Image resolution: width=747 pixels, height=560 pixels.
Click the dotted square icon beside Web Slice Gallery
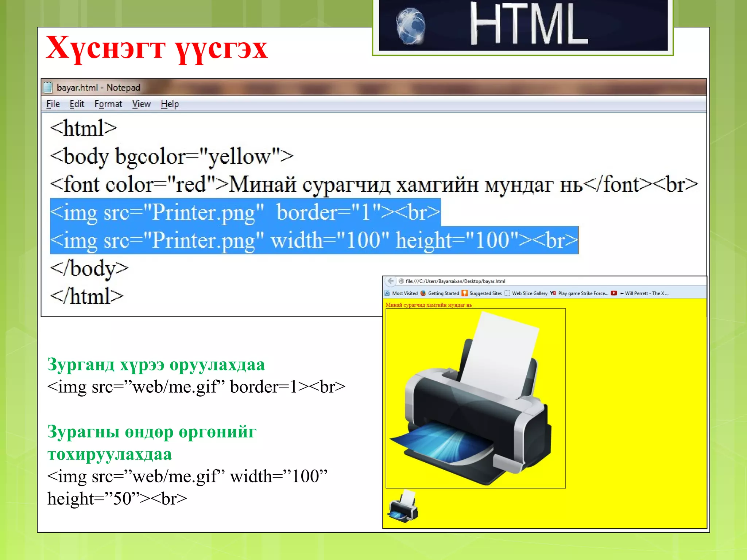click(x=507, y=293)
